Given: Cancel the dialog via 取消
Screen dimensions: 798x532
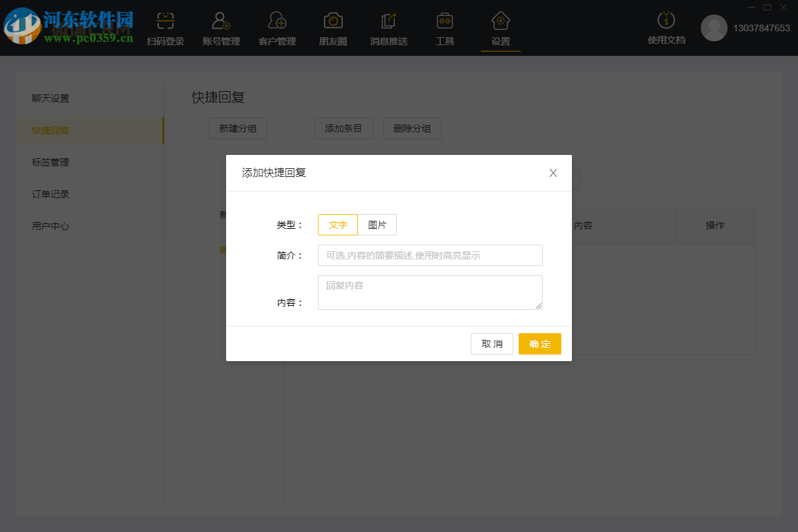Looking at the screenshot, I should [491, 344].
